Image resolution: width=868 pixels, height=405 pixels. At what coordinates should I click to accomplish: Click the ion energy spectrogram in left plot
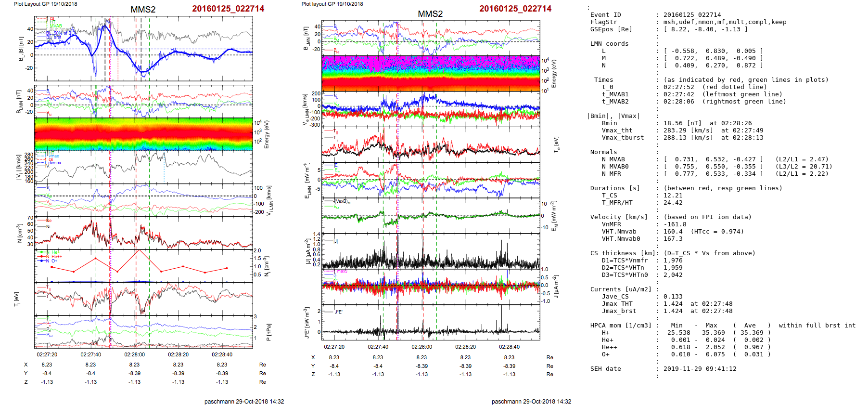(x=143, y=134)
